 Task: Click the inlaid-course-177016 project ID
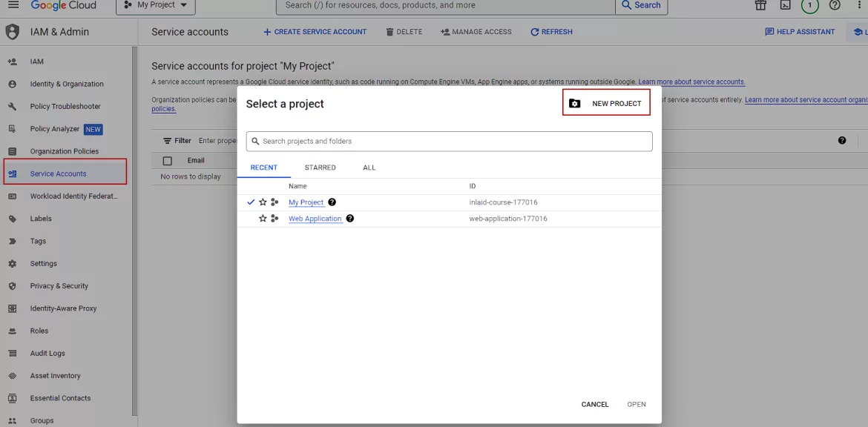[503, 202]
